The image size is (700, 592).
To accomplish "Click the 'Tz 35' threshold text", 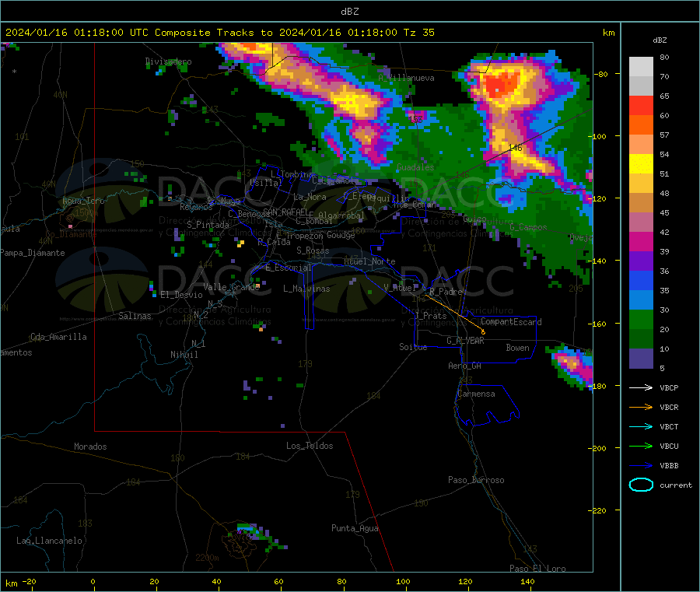I will click(418, 33).
